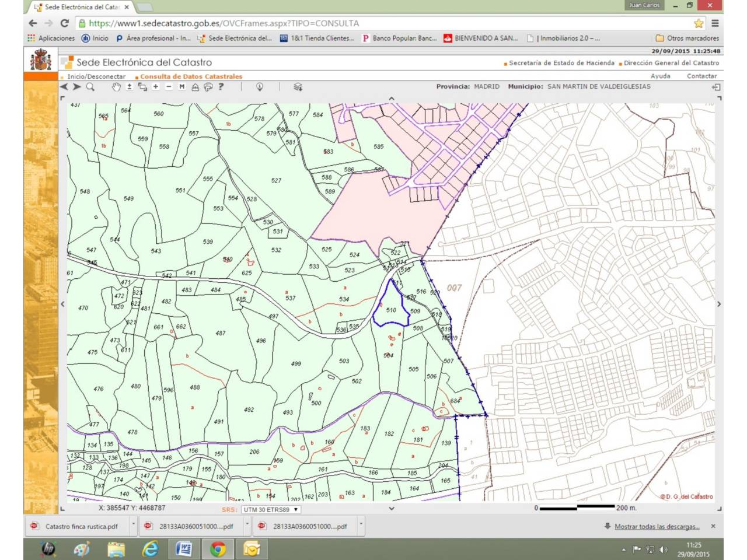Open Consulta de Datos Catastrales menu

click(191, 76)
